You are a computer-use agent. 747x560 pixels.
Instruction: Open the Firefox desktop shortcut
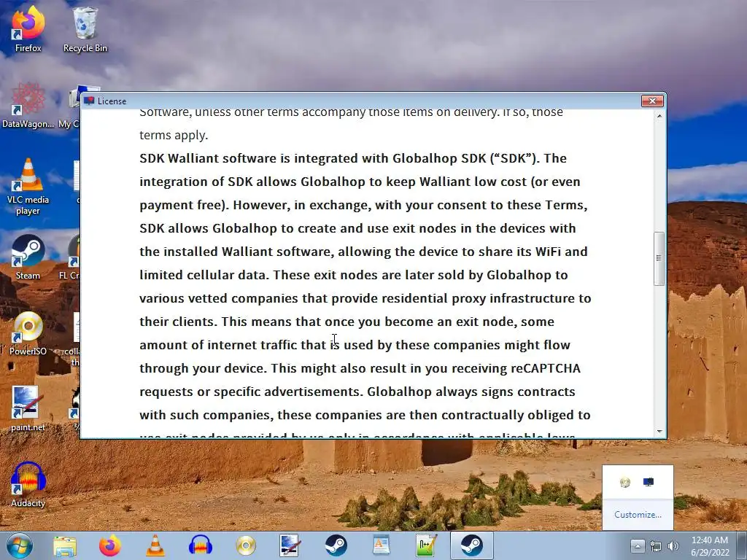pyautogui.click(x=28, y=28)
